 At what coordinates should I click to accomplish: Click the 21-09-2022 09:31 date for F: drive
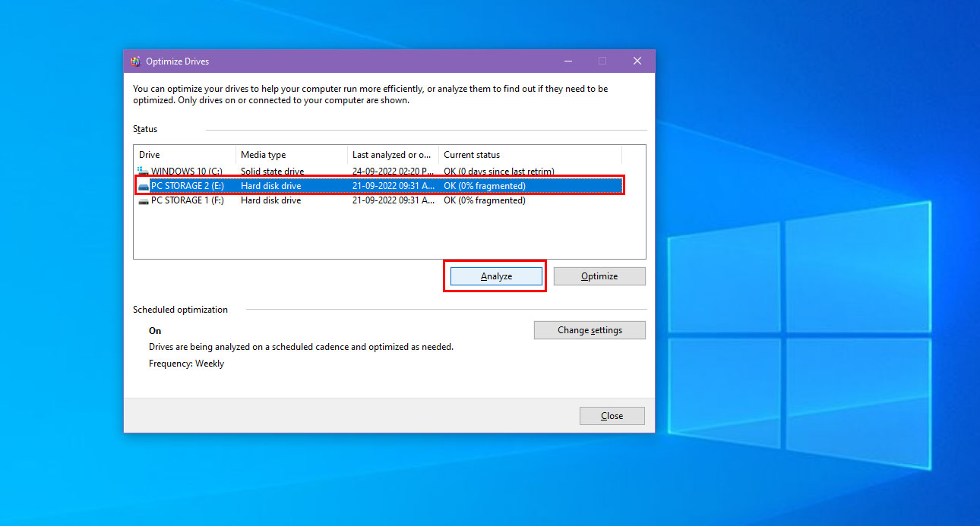(x=394, y=200)
